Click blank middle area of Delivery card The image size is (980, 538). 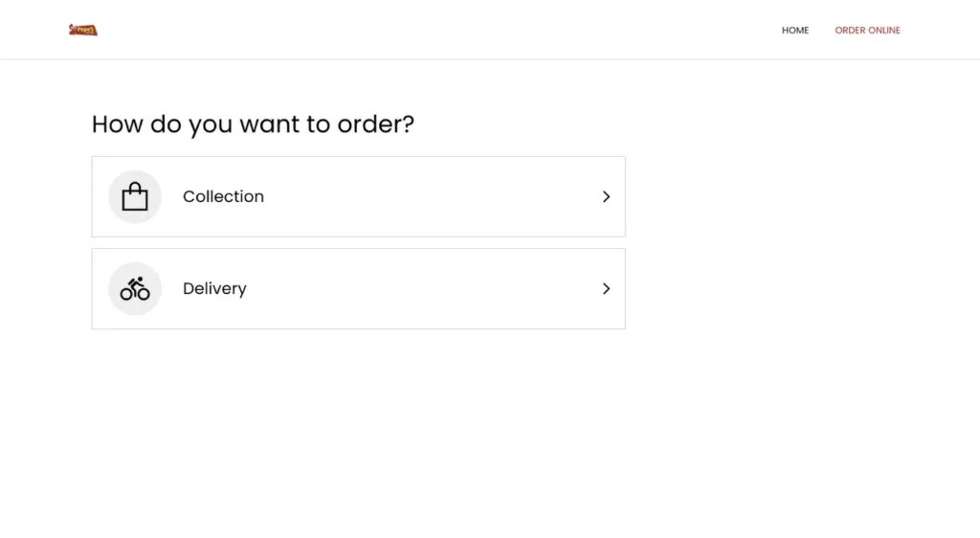(421, 288)
